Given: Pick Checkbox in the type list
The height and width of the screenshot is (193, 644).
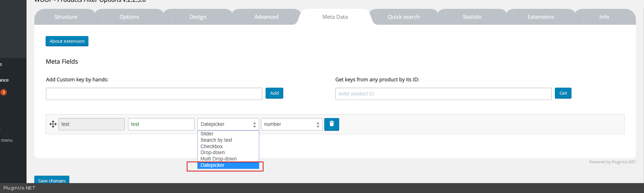Looking at the screenshot, I should [211, 146].
